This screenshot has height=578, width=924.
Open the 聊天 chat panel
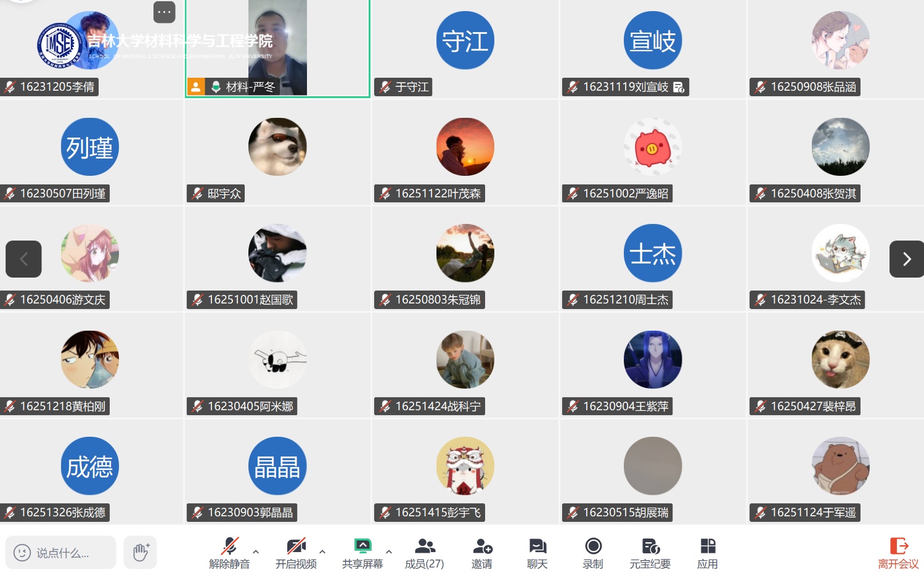click(538, 553)
